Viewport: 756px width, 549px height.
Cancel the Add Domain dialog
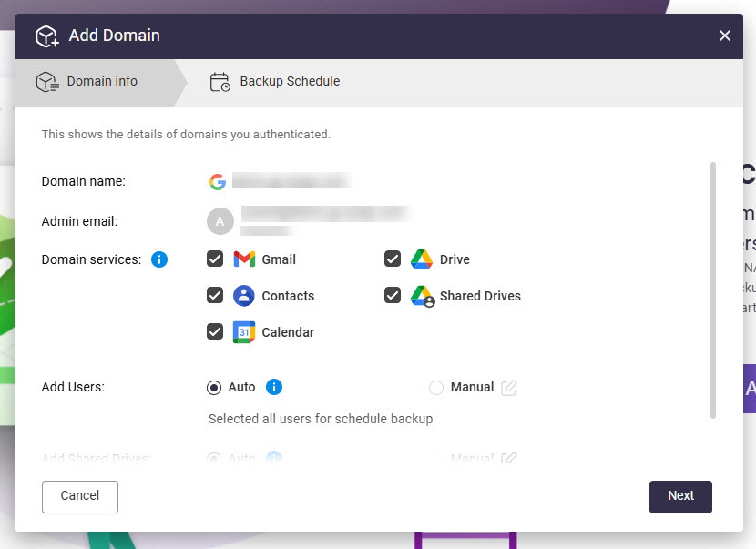(x=80, y=496)
